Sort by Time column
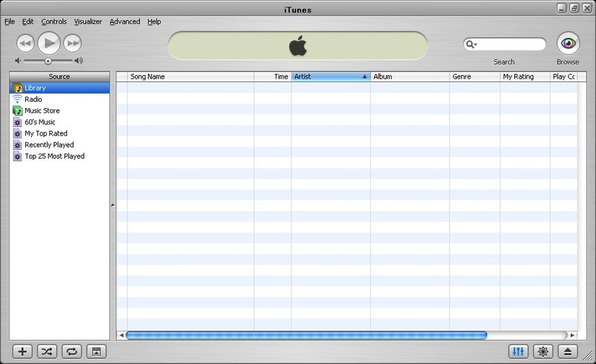This screenshot has width=596, height=364. point(273,76)
